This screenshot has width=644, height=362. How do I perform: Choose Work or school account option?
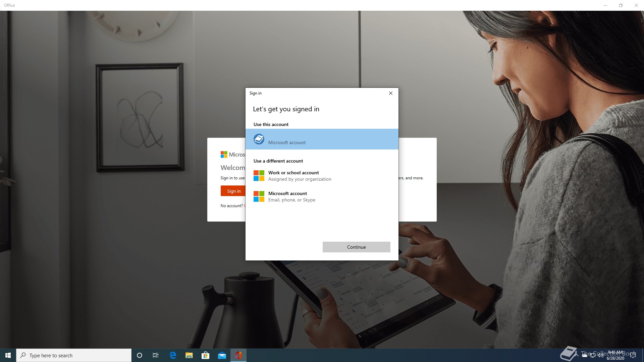pyautogui.click(x=293, y=176)
